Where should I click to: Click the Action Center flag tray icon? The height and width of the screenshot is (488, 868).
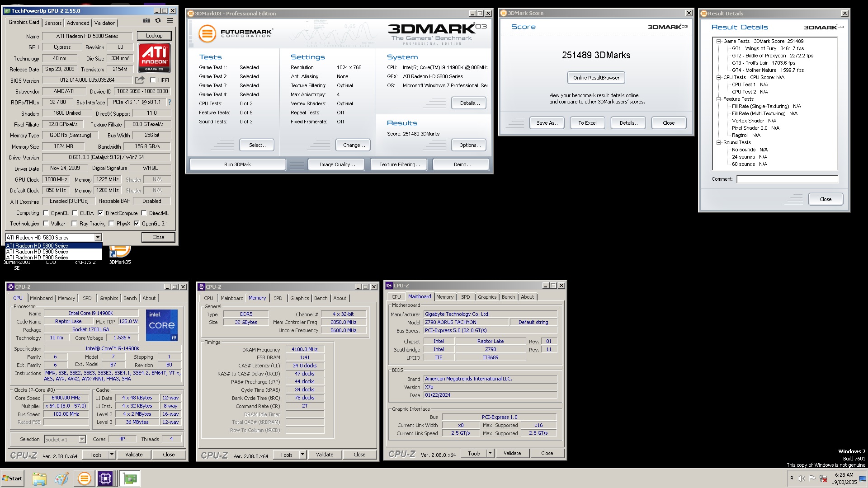click(812, 479)
